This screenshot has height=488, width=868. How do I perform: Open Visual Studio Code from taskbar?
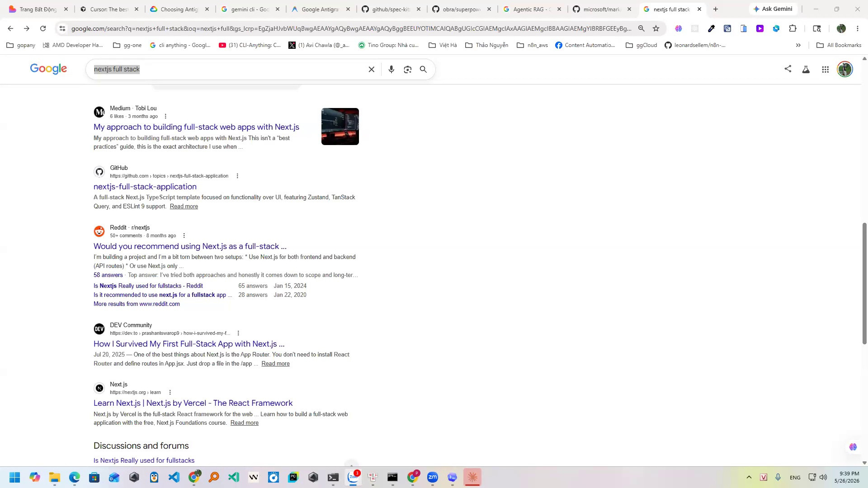click(174, 478)
